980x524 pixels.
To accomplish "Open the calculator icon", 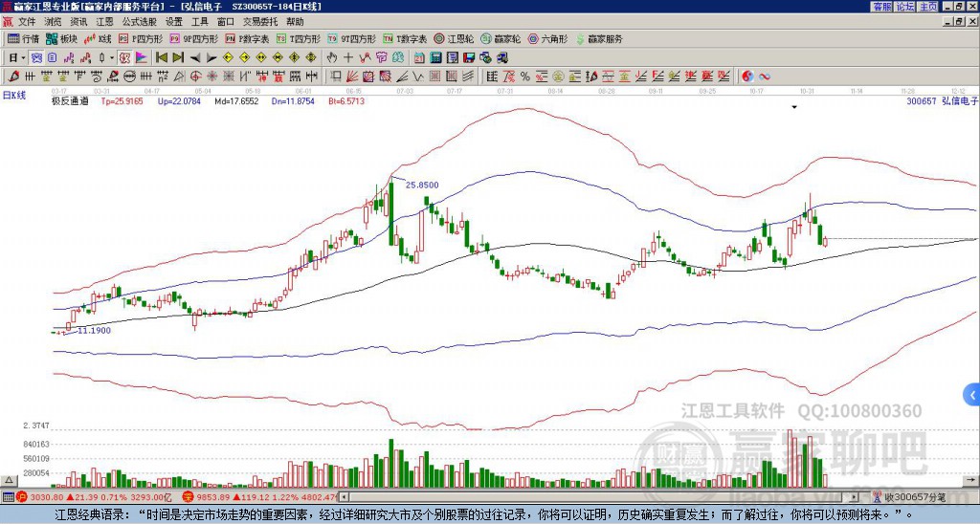I will click(x=435, y=57).
